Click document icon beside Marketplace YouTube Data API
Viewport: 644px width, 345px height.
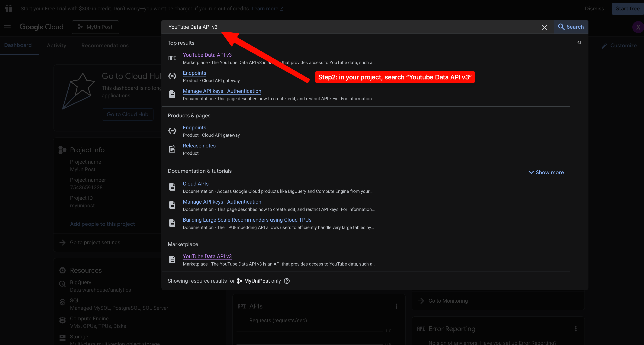pyautogui.click(x=172, y=260)
